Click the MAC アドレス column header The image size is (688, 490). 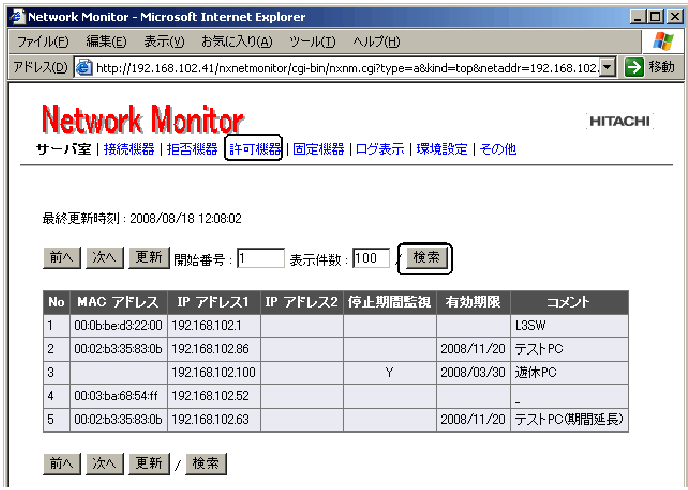(118, 302)
